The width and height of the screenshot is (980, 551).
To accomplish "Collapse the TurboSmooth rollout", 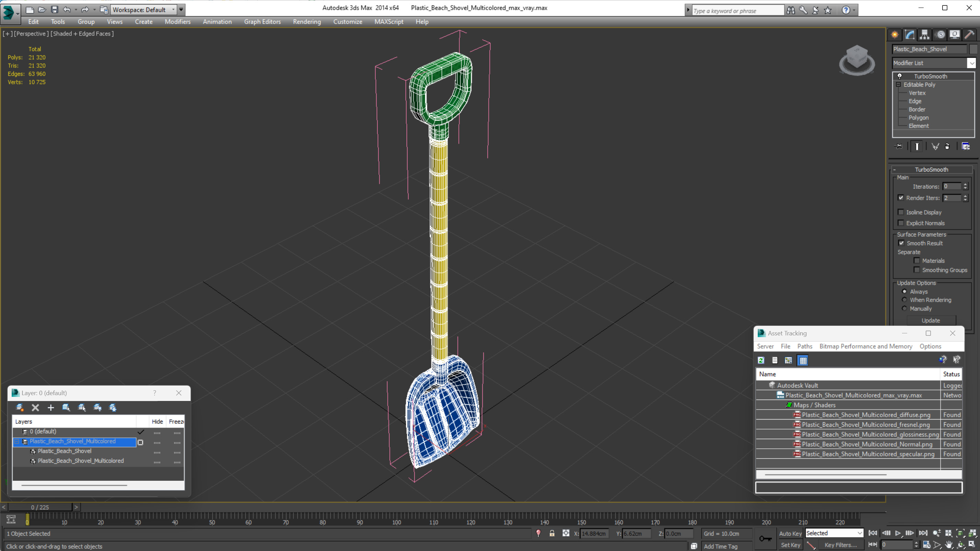I will click(895, 170).
